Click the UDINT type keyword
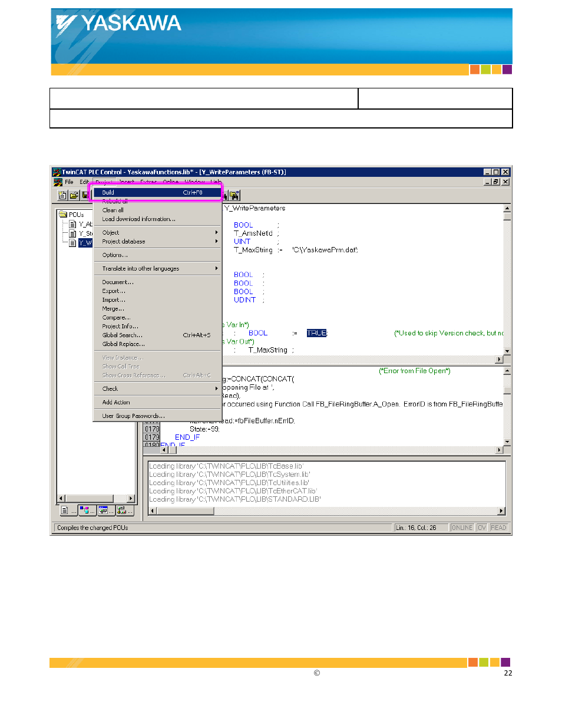Image resolution: width=562 pixels, height=728 pixels. 245,300
